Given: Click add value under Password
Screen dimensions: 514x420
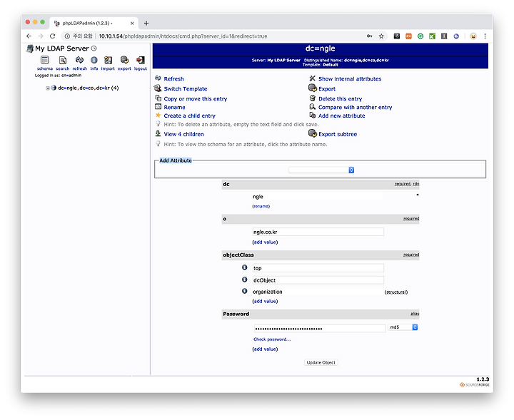Looking at the screenshot, I should click(265, 349).
